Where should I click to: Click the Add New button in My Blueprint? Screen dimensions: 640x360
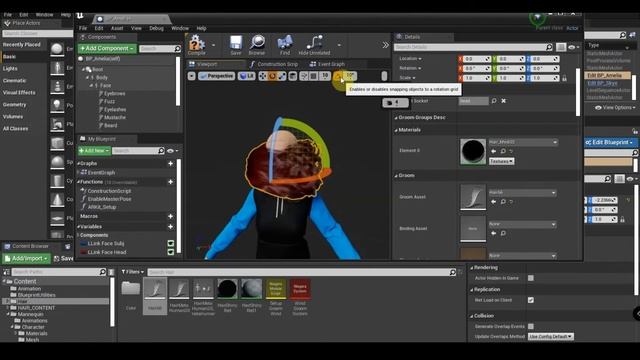click(94, 151)
